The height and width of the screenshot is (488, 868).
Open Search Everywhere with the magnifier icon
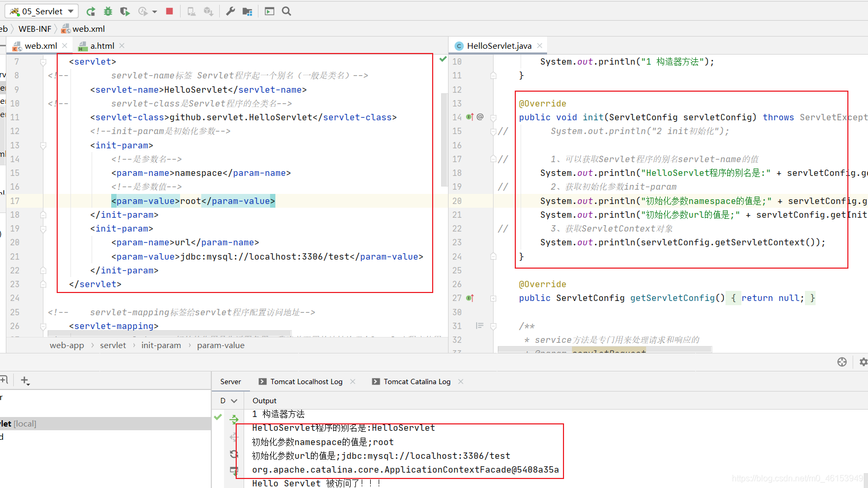(287, 11)
